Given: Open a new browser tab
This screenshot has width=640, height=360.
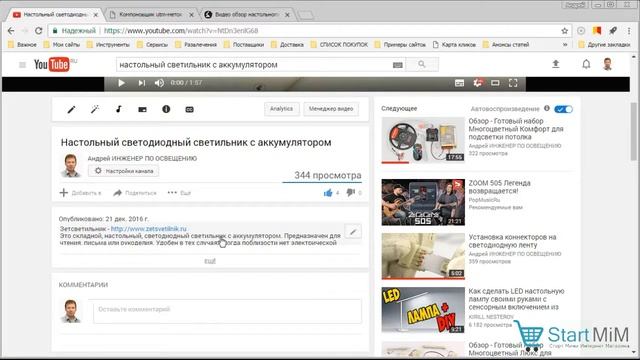Looking at the screenshot, I should click(x=305, y=15).
